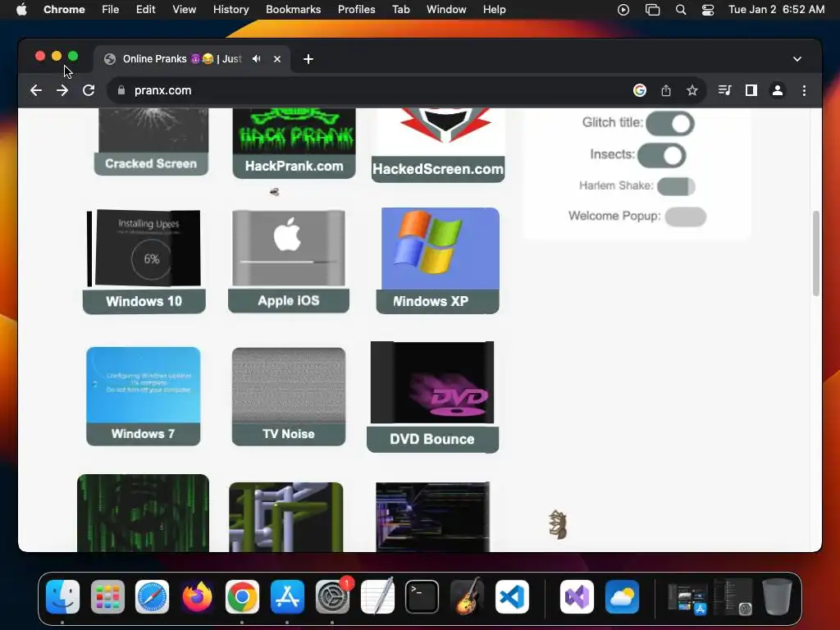Viewport: 840px width, 630px height.
Task: Open System Settings from the Dock
Action: (332, 596)
